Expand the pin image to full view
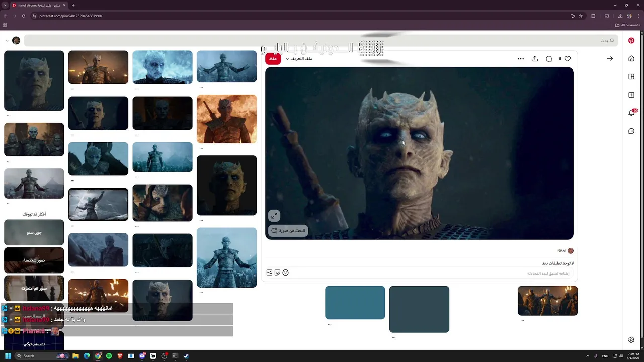Screen dimensions: 644x362 pos(274,216)
